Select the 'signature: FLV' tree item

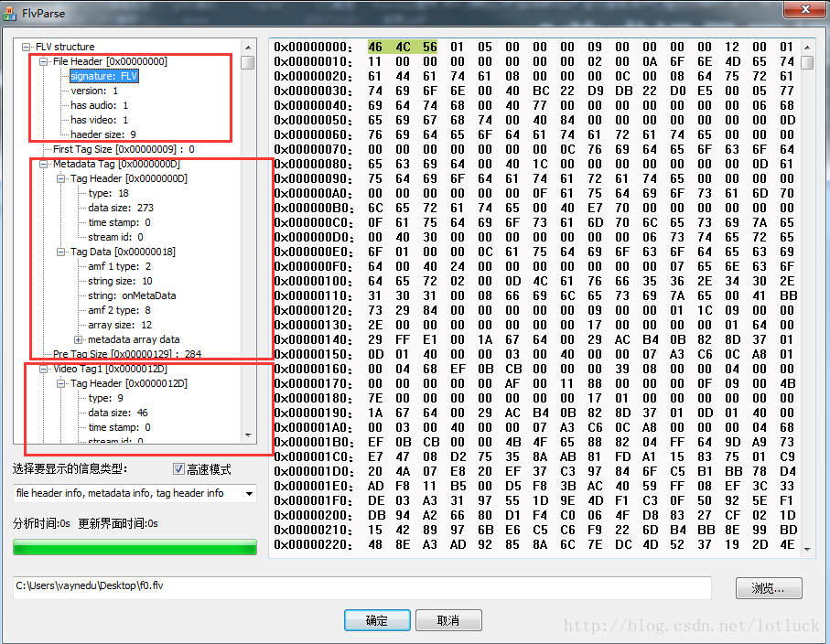pos(104,76)
